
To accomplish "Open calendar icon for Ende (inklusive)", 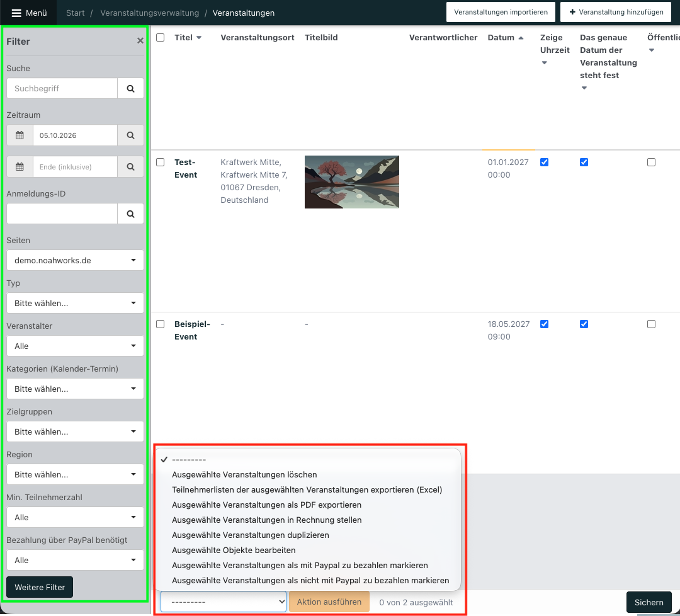I will coord(20,166).
